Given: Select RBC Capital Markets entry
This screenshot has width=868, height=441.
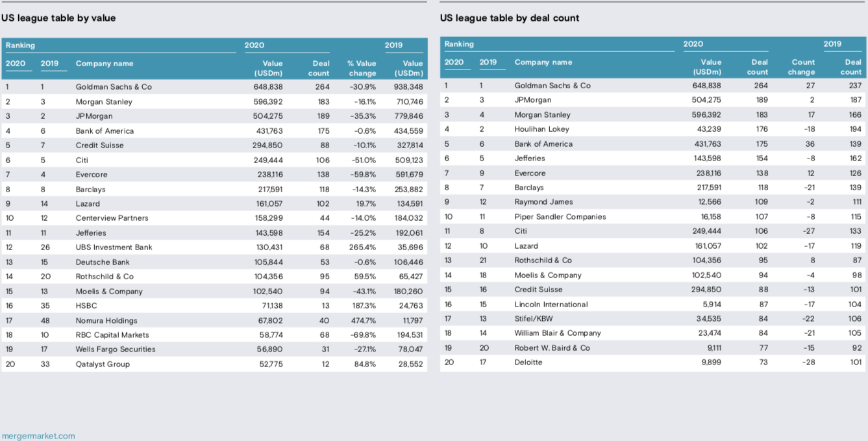Looking at the screenshot, I should click(x=112, y=335).
